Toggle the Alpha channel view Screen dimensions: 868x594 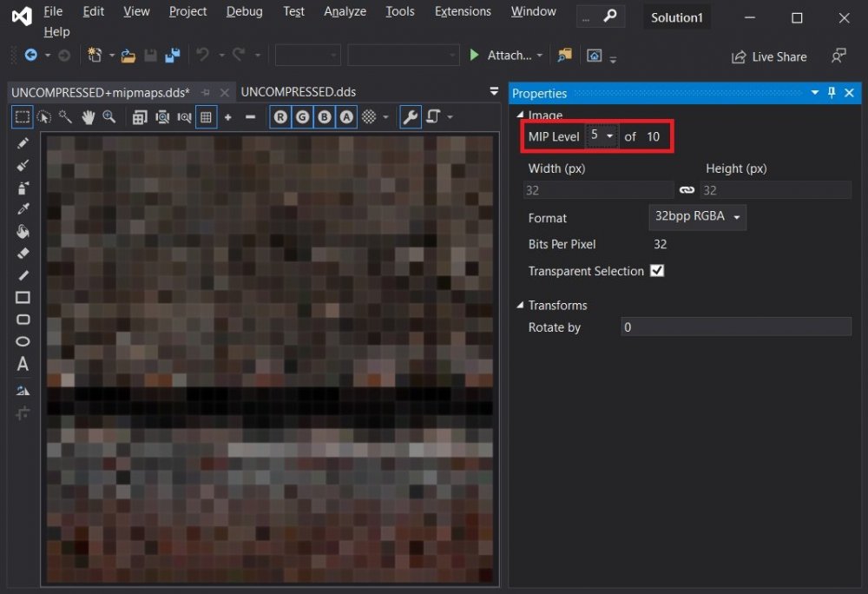(346, 117)
